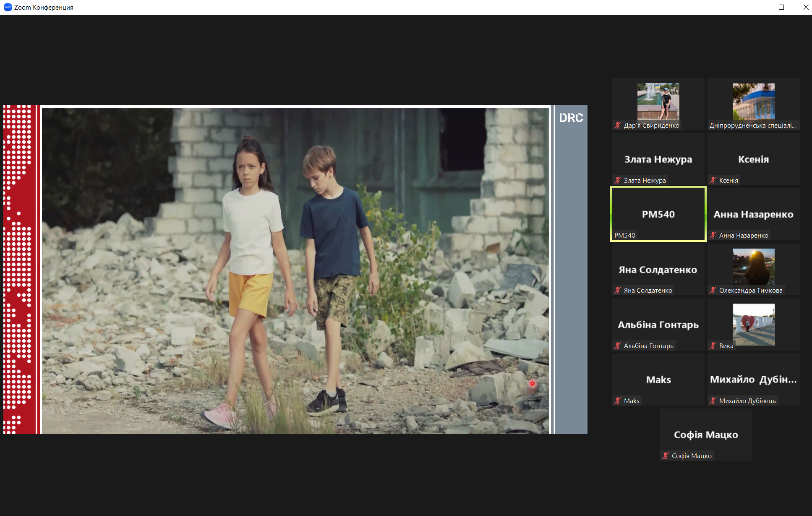Click muted mic icon beside Альбіна Гонтарь
The height and width of the screenshot is (516, 812).
tap(618, 346)
